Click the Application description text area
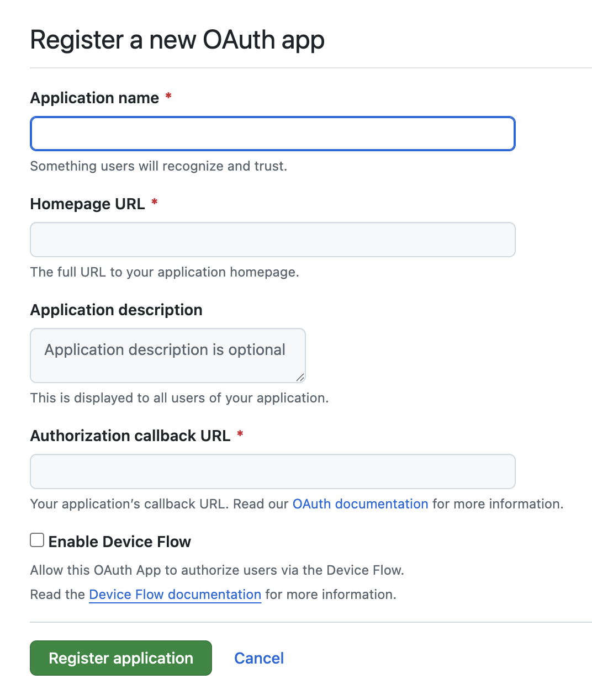Viewport: 592px width, 700px height. 167,356
